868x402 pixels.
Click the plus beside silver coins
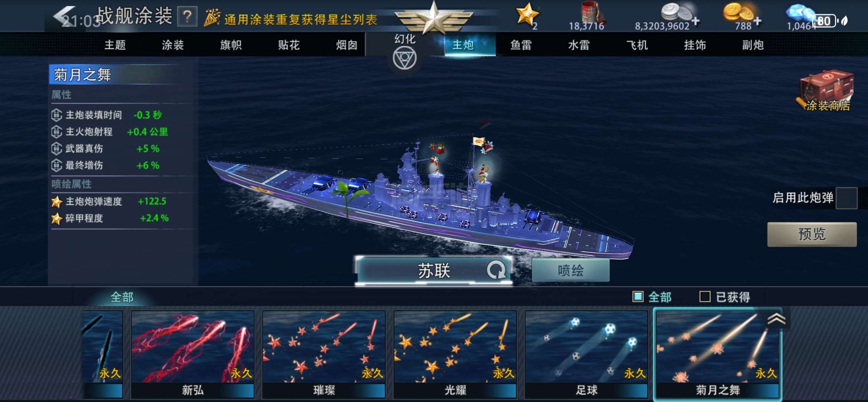coord(695,21)
